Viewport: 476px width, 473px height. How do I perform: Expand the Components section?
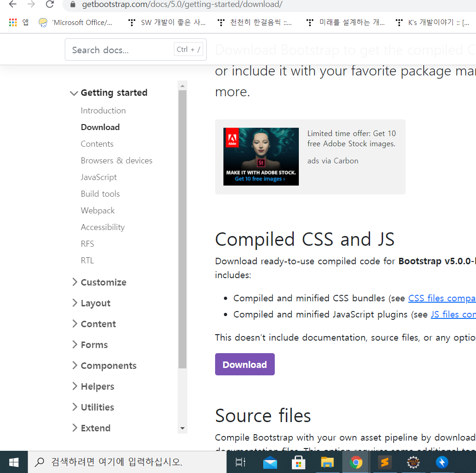105,366
